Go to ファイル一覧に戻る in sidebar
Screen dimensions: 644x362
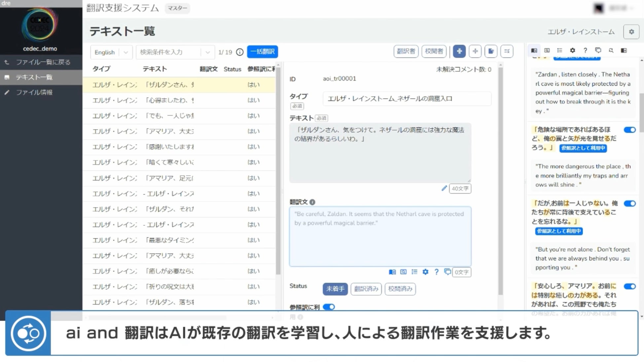[43, 62]
